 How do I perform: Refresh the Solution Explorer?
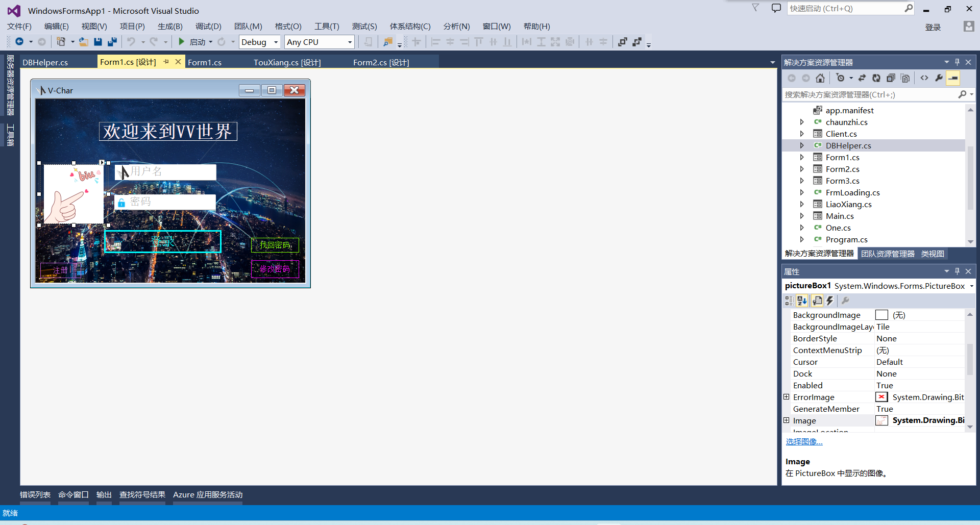tap(876, 78)
